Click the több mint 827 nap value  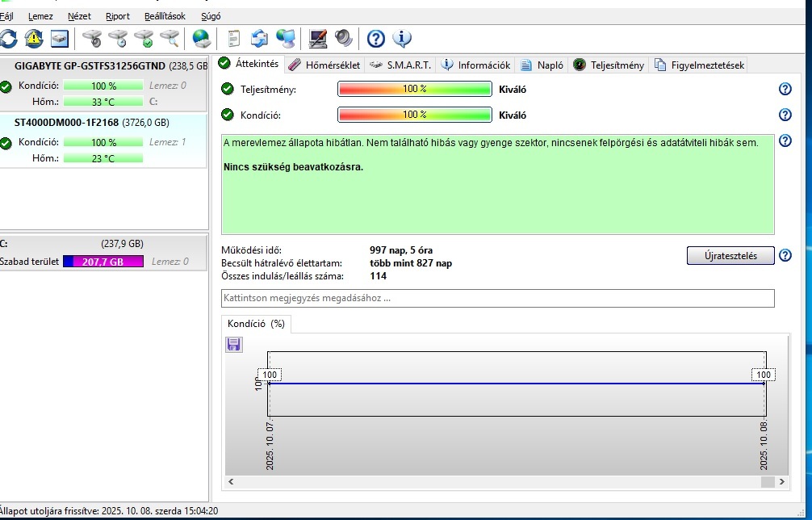pos(411,263)
